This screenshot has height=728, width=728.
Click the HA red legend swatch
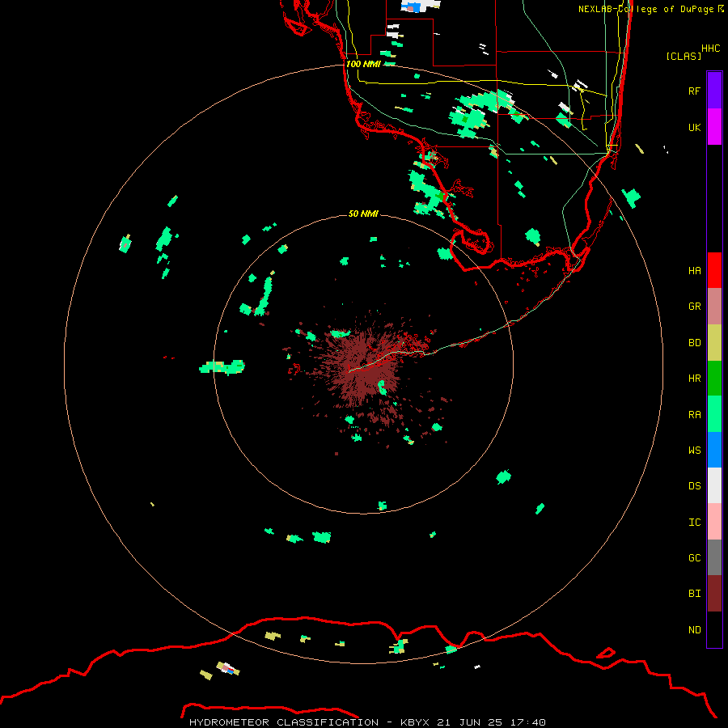(x=714, y=270)
